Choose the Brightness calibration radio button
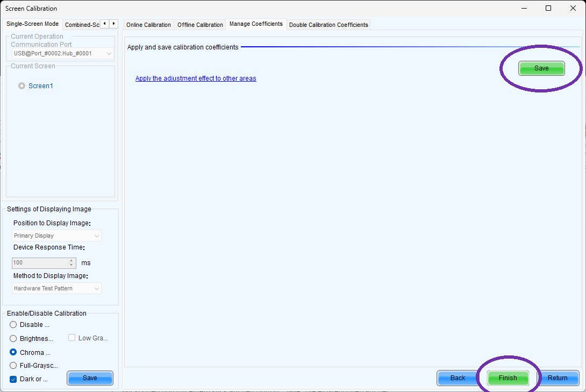This screenshot has height=392, width=586. tap(13, 339)
